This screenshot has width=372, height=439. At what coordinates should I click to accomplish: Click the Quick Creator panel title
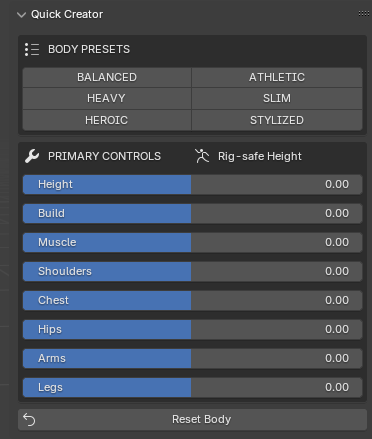point(67,14)
